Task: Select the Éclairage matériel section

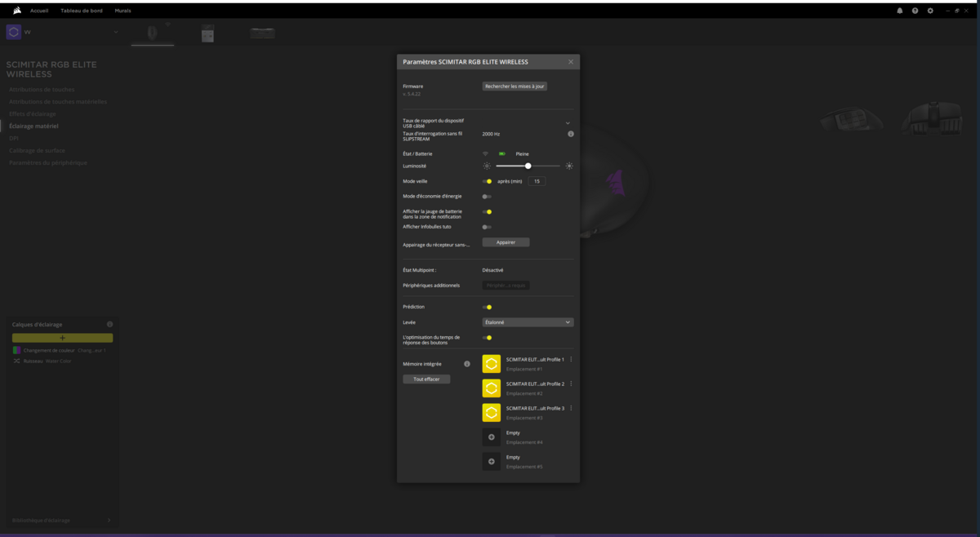Action: point(33,126)
